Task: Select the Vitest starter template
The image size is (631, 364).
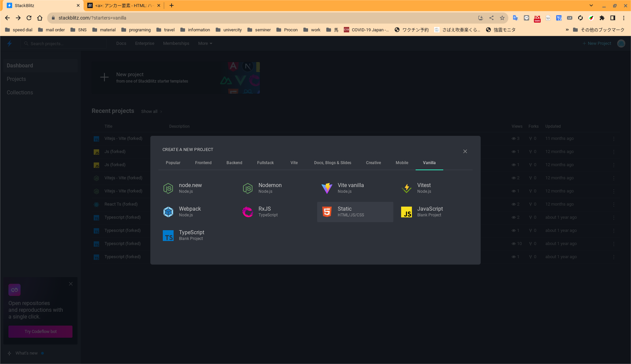Action: pos(435,188)
